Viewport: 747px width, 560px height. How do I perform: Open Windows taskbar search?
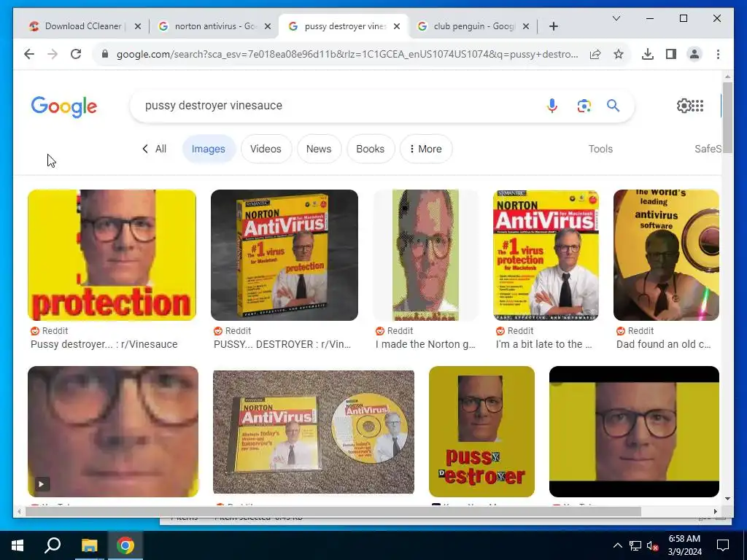tap(53, 545)
